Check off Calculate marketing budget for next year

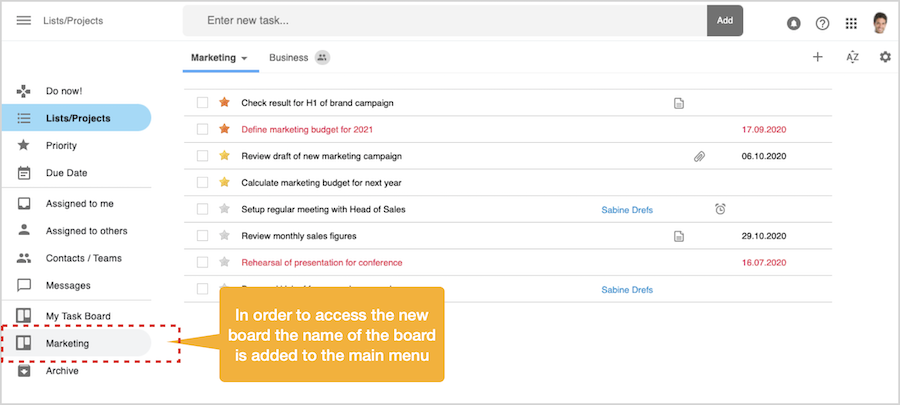tap(202, 182)
